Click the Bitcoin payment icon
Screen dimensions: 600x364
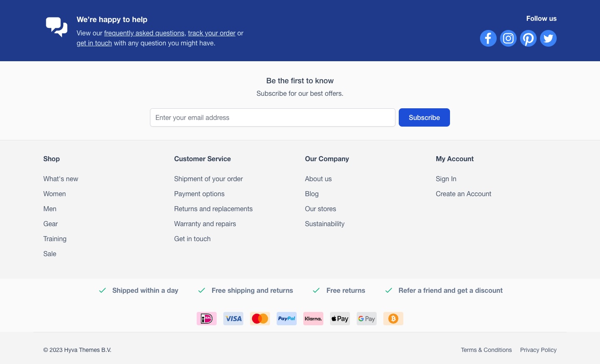393,319
